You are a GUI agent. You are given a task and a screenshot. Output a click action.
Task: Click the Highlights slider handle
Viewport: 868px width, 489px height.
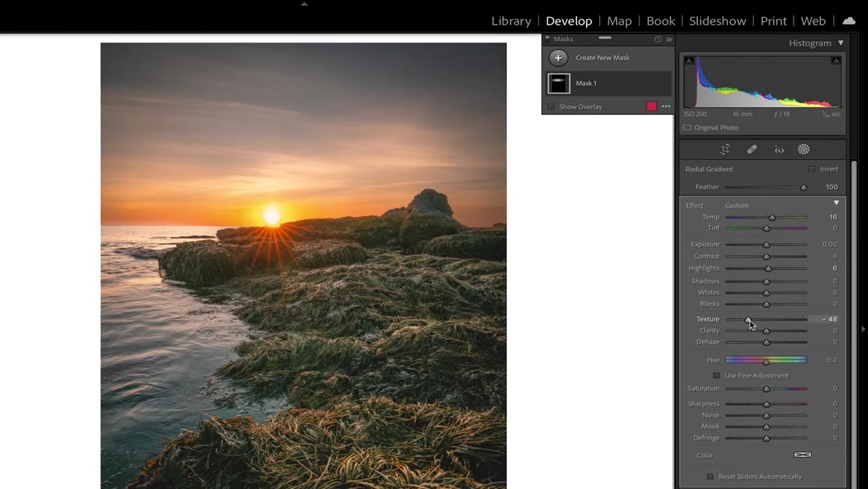pos(768,268)
